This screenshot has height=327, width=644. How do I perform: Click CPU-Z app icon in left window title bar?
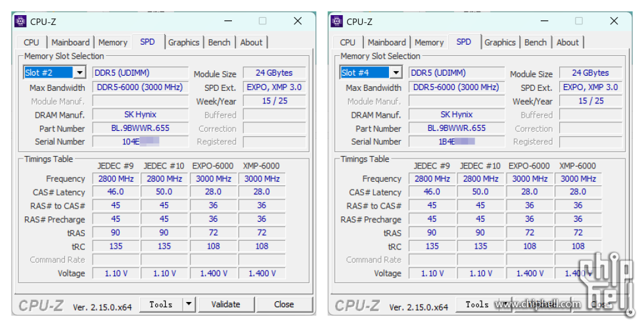20,22
